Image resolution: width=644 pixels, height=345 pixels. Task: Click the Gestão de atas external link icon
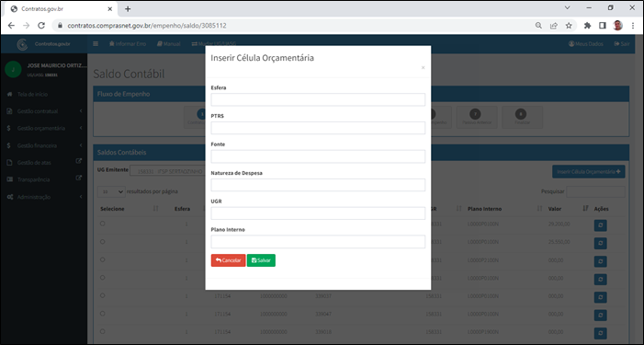[x=79, y=161]
